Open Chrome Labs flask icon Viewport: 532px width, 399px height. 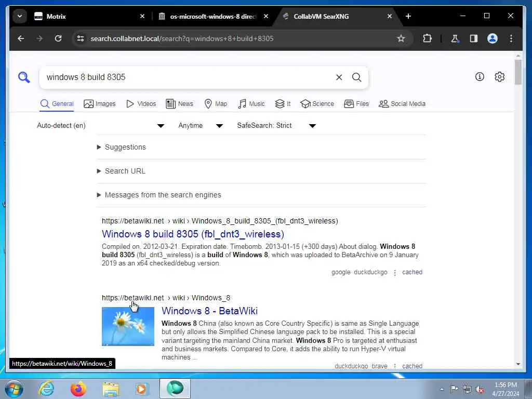point(455,38)
